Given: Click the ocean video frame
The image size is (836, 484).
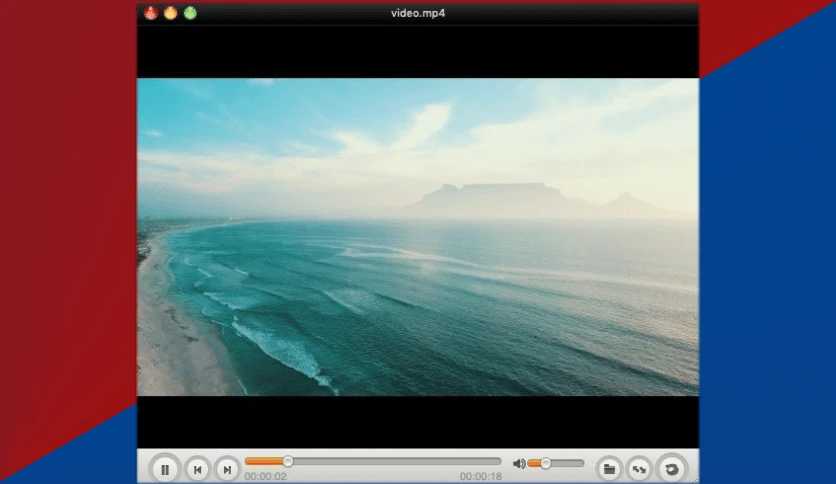Looking at the screenshot, I should [x=418, y=237].
